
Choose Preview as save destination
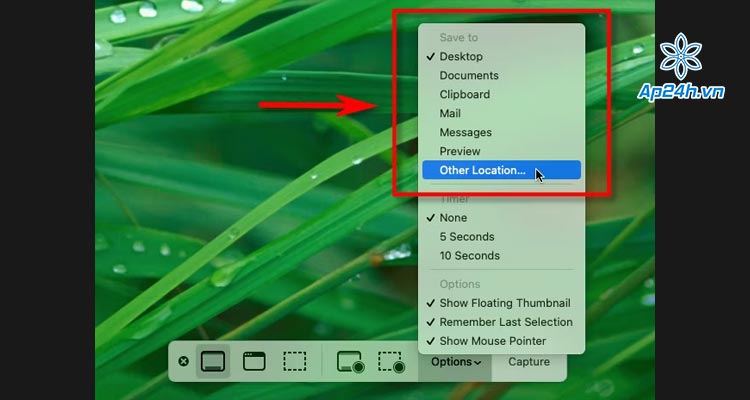[x=501, y=151]
